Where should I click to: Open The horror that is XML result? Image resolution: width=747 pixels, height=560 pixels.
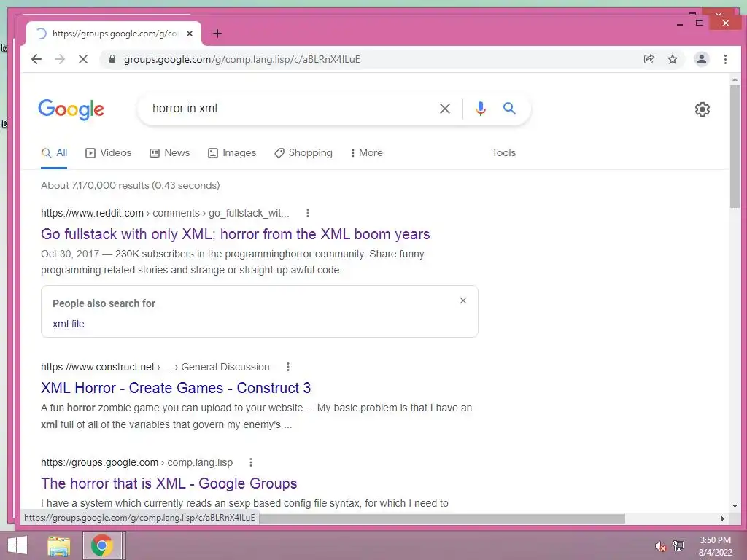click(x=169, y=484)
